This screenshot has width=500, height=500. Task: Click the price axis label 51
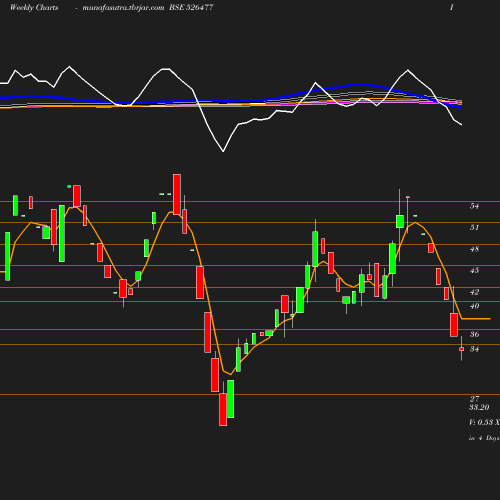[474, 227]
